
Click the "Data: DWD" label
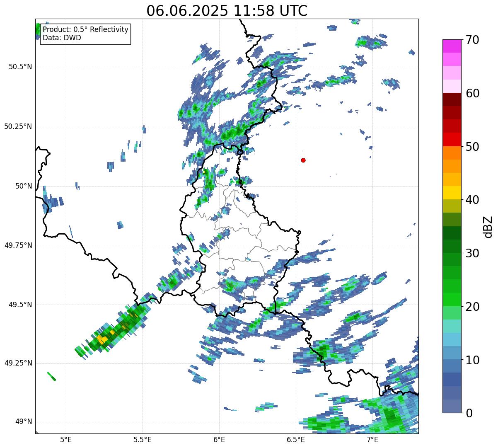point(62,38)
